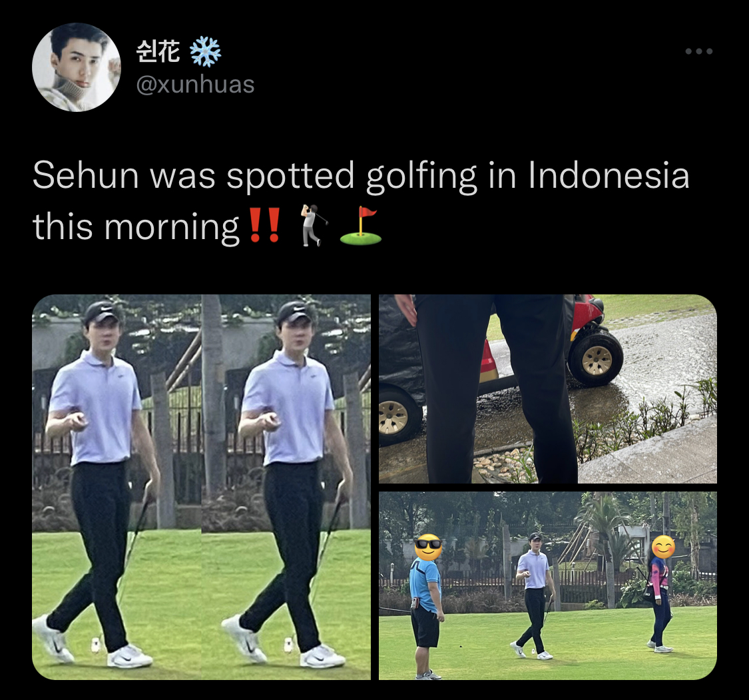Open the golf cart wheel photo
Viewport: 749px width, 700px height.
tap(548, 389)
